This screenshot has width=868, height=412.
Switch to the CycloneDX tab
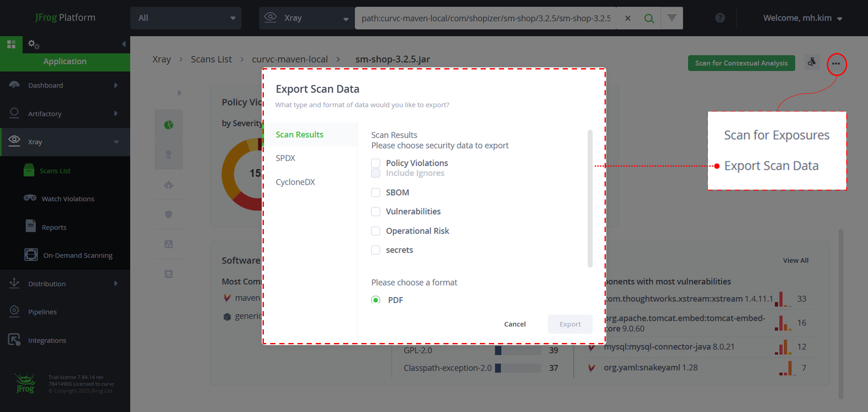(295, 182)
